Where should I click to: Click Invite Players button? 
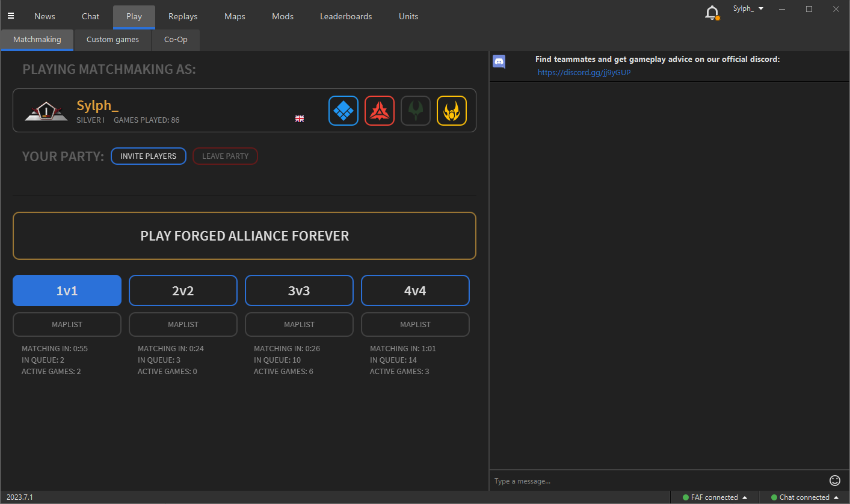tap(149, 156)
